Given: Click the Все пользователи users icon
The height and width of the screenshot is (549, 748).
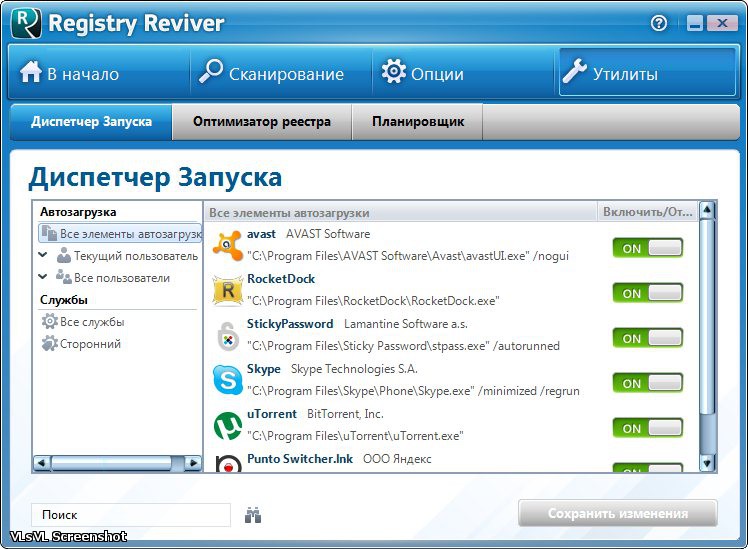Looking at the screenshot, I should coord(63,277).
